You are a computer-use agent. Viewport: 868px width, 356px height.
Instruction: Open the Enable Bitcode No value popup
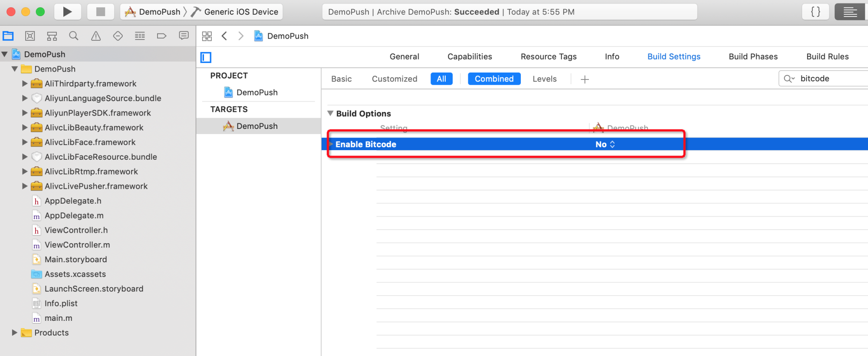605,144
